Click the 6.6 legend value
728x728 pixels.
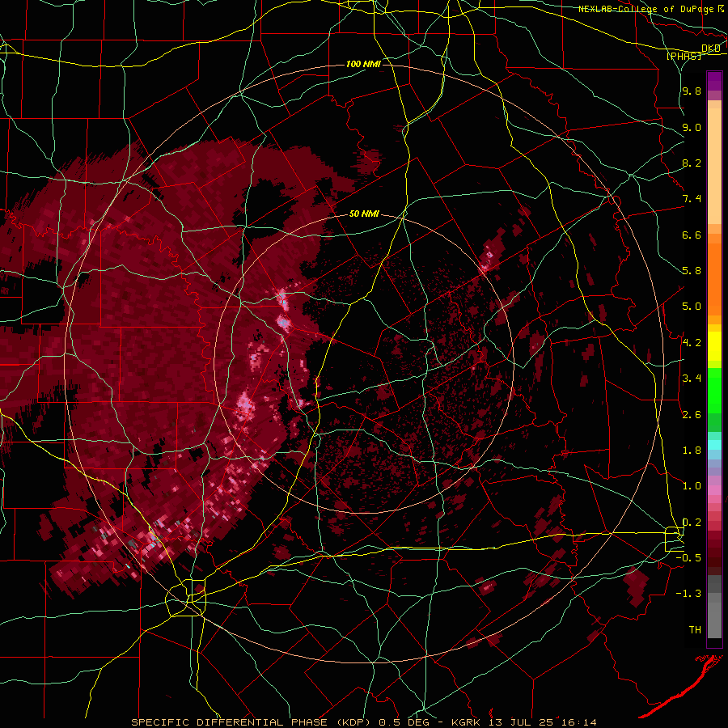pos(692,235)
